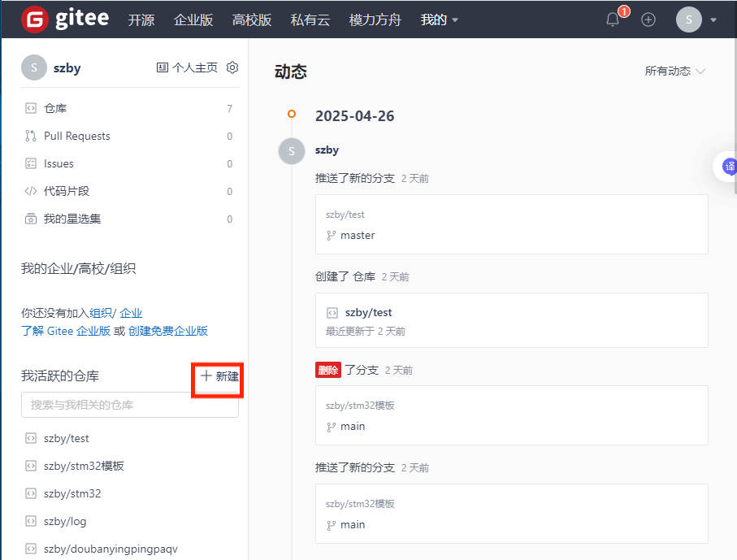The width and height of the screenshot is (737, 560).
Task: Open szby/stm32模板 in active repositories list
Action: (84, 467)
